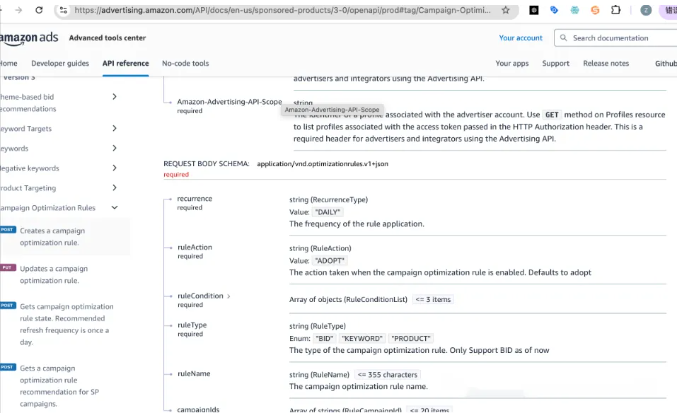This screenshot has width=677, height=417.
Task: Click the "KEYWORD" enum value
Action: click(362, 338)
